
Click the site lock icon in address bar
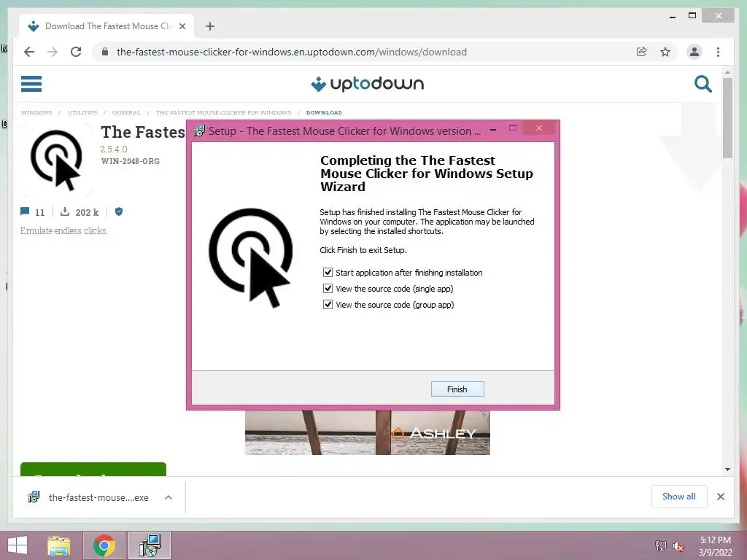coord(105,52)
